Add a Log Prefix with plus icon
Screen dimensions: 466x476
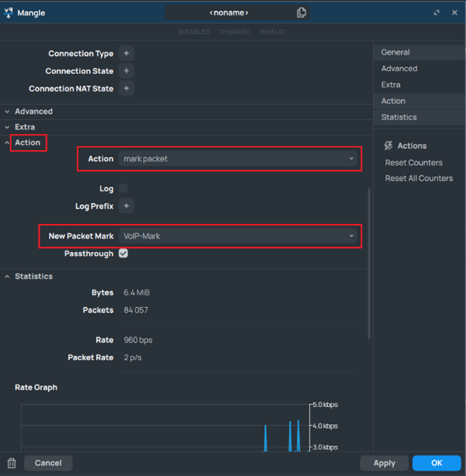tap(126, 206)
